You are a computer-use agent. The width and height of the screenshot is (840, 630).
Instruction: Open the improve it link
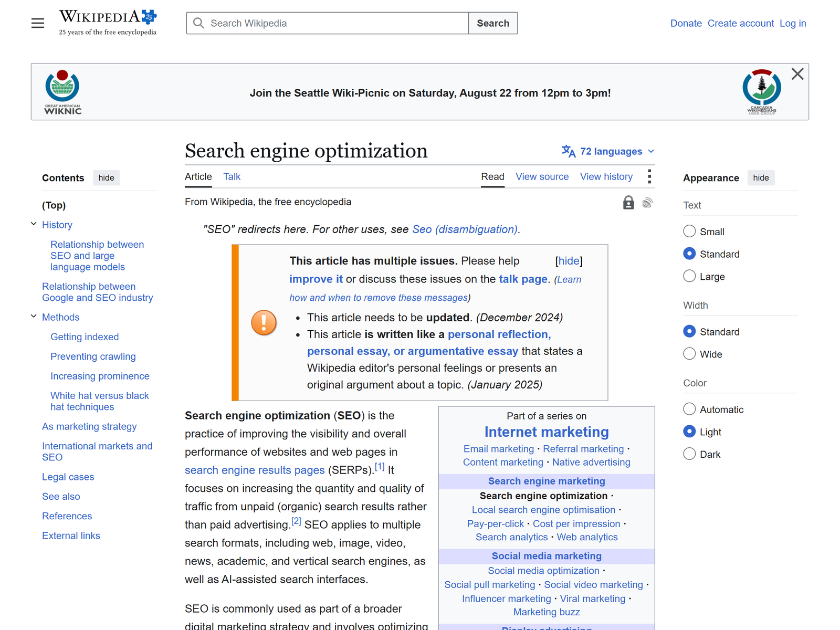pyautogui.click(x=316, y=279)
